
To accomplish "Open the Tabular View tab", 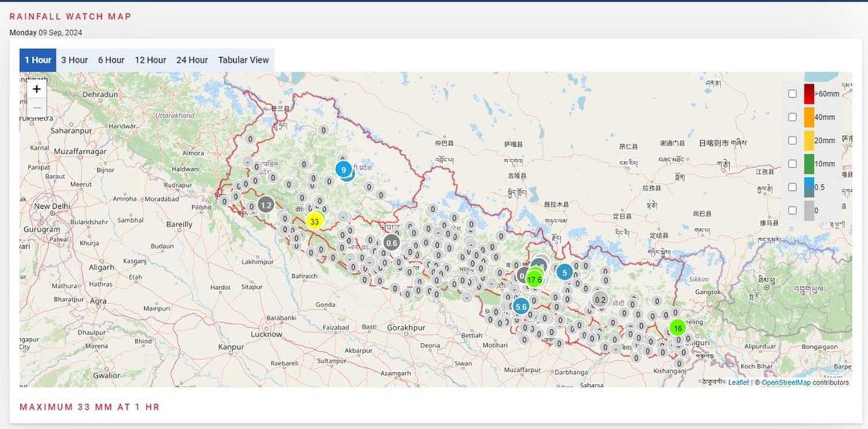I will [x=244, y=60].
